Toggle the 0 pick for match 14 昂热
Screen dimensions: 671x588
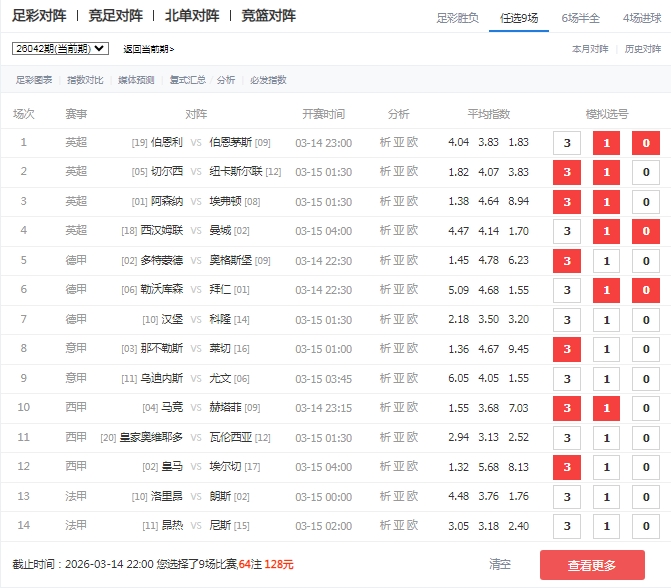(645, 525)
